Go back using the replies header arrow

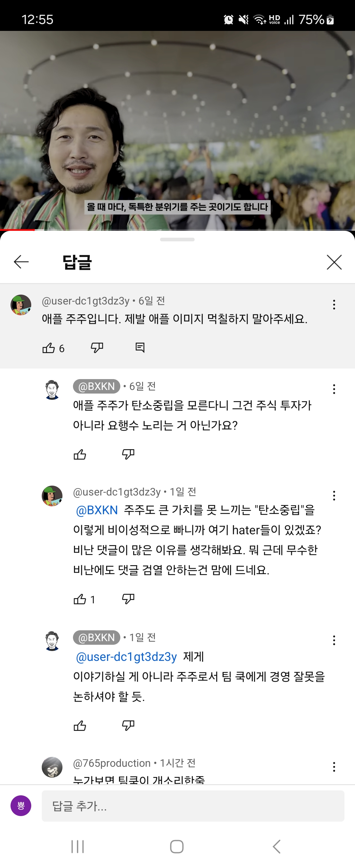coord(21,262)
